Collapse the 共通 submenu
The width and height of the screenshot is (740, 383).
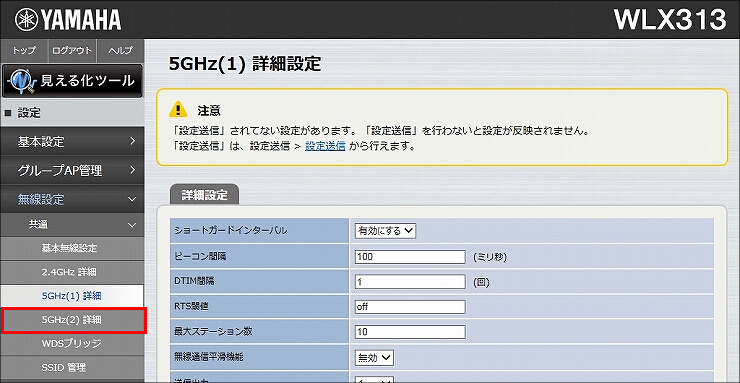tap(72, 225)
